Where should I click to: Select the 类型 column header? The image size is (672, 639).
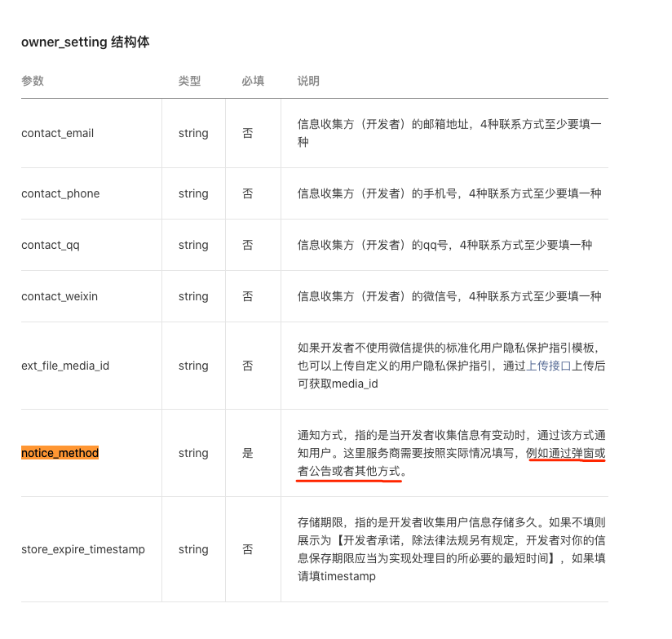pos(189,81)
